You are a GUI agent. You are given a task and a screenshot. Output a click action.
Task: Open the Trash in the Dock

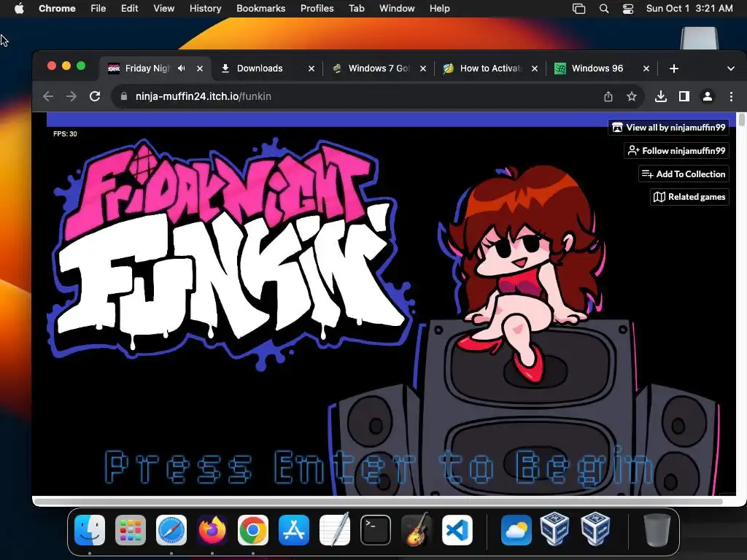coord(657,530)
